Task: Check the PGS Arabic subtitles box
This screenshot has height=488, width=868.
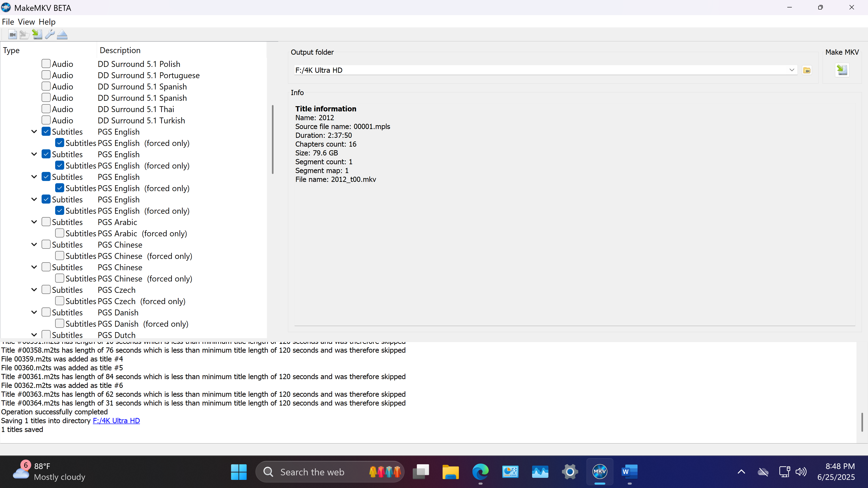Action: 46,222
